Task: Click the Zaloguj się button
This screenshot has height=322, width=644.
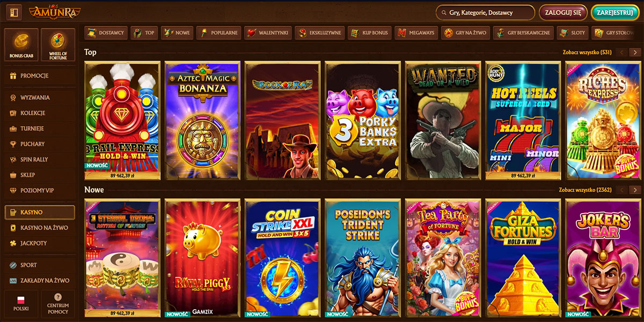Action: coord(563,12)
